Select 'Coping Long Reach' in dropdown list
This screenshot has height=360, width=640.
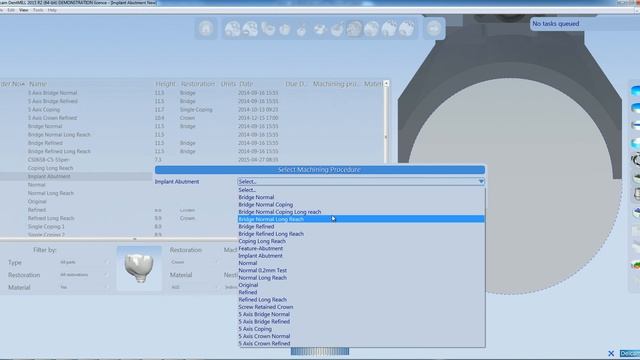(361, 241)
